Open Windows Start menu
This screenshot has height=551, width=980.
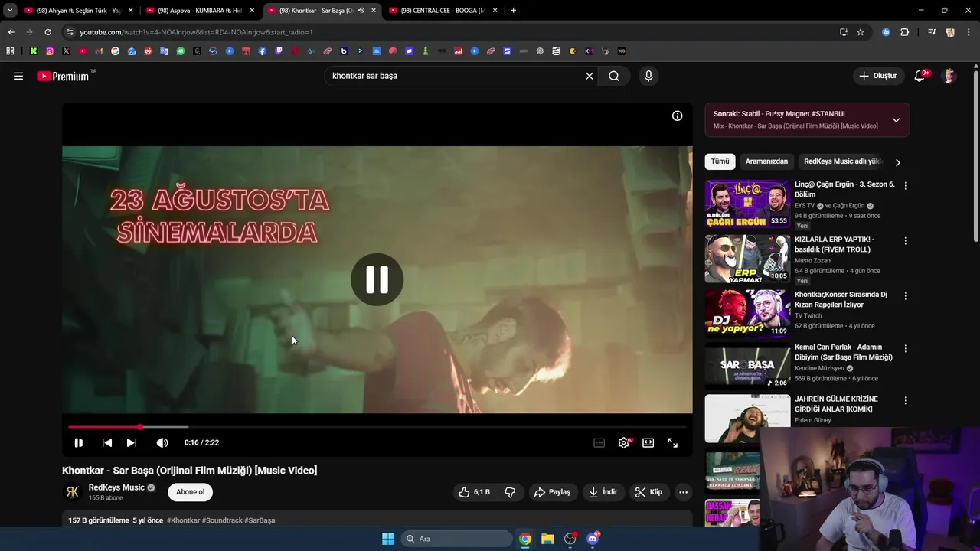click(388, 539)
